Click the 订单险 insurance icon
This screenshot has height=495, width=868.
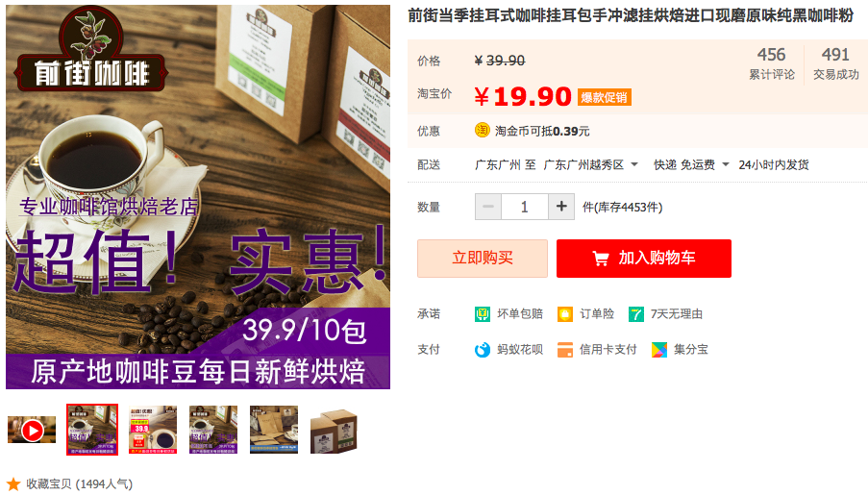coord(564,314)
